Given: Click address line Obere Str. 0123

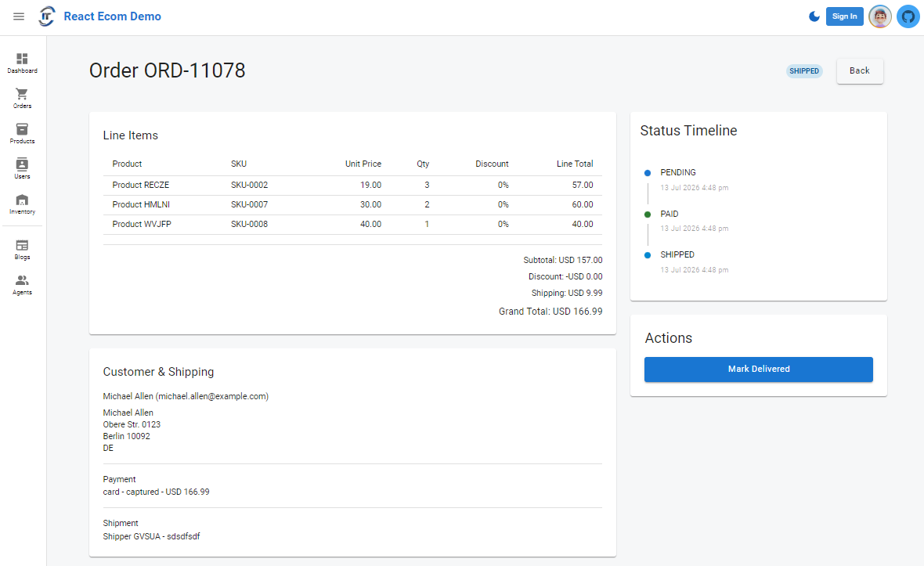Looking at the screenshot, I should (x=132, y=424).
